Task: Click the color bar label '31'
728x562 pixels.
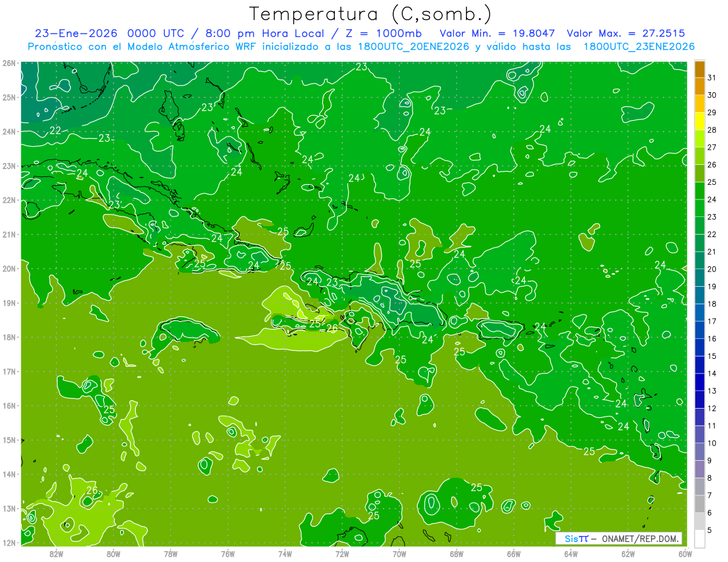Action: (712, 78)
